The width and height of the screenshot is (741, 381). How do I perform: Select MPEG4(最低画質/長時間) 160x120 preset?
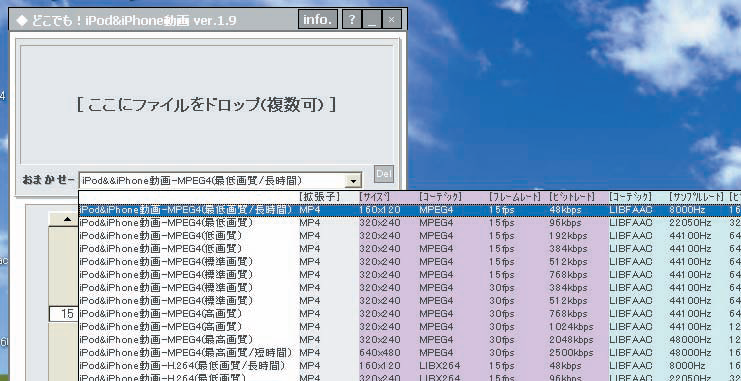tap(410, 209)
